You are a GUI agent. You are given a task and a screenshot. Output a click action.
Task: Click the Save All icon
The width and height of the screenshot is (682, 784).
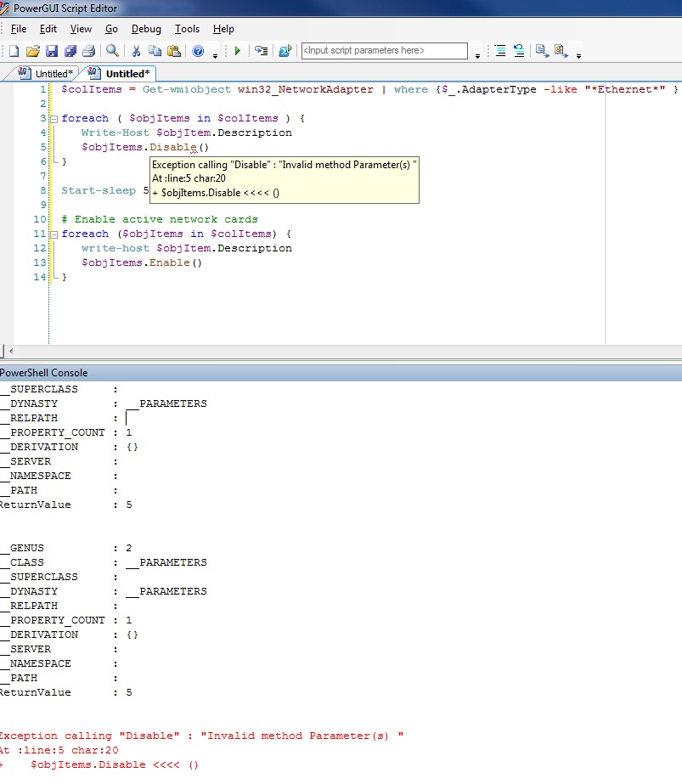tap(70, 50)
